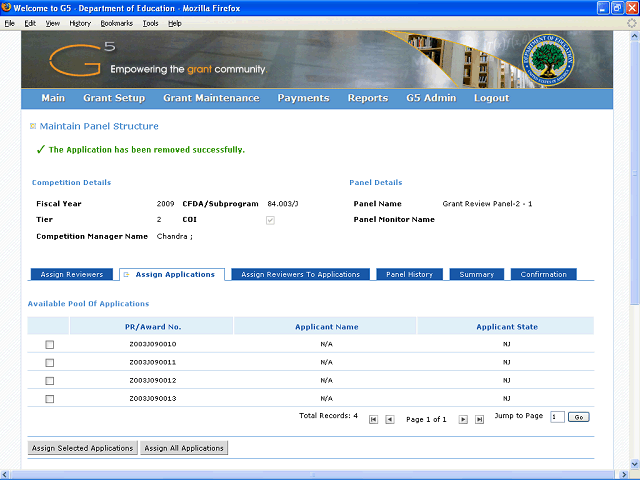Go to previous page of records

pos(390,420)
